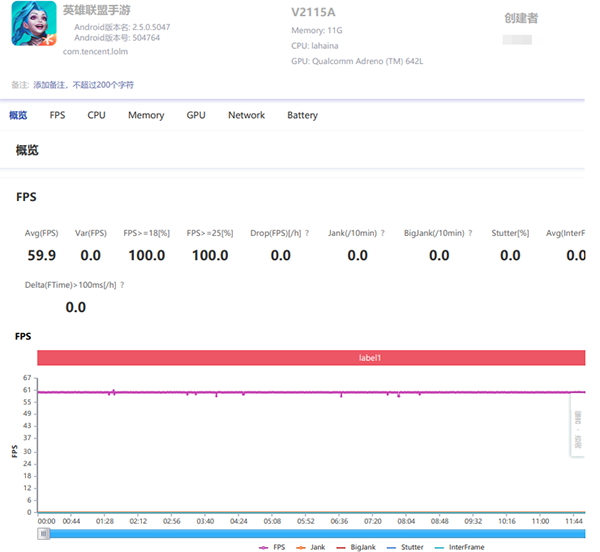Toggle Jank series in chart legend
Image resolution: width=600 pixels, height=552 pixels.
pos(310,547)
